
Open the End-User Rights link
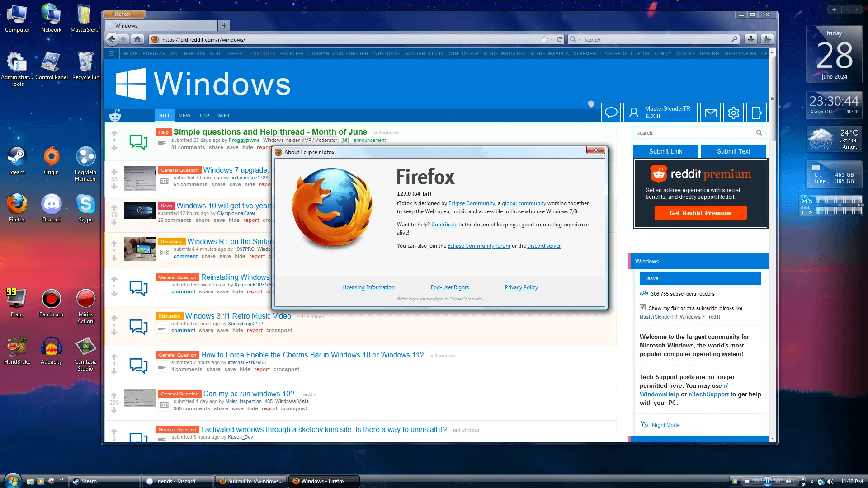[450, 287]
